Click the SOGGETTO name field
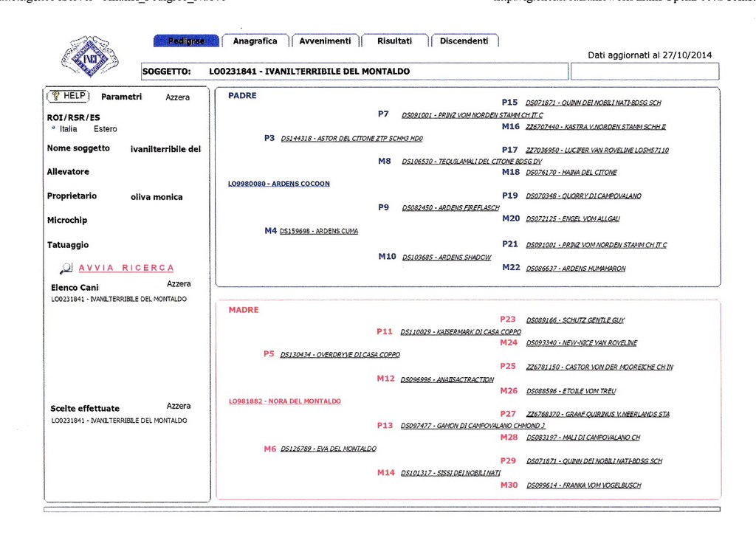This screenshot has height=546, width=756. (354, 72)
